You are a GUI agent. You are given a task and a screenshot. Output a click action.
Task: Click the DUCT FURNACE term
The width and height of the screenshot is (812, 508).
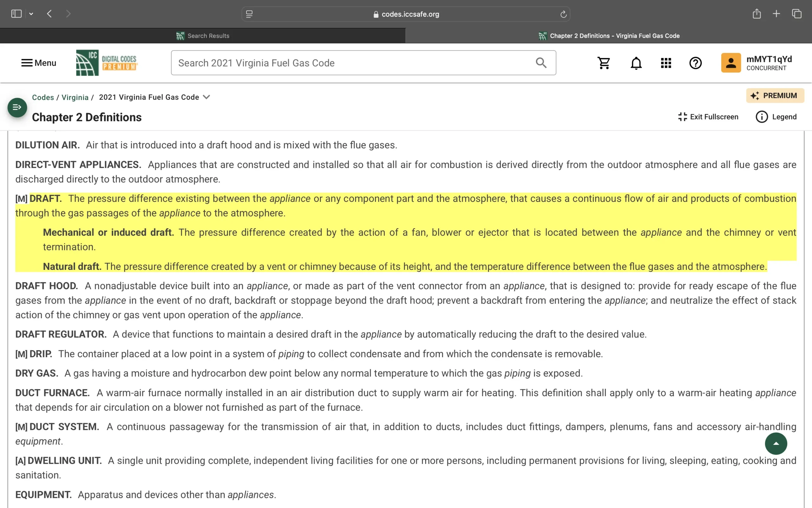tap(53, 393)
